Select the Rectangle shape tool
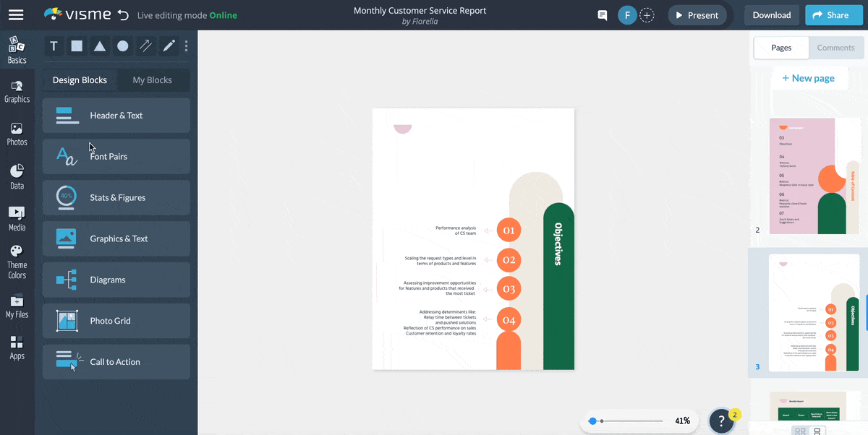This screenshot has width=868, height=435. [77, 46]
